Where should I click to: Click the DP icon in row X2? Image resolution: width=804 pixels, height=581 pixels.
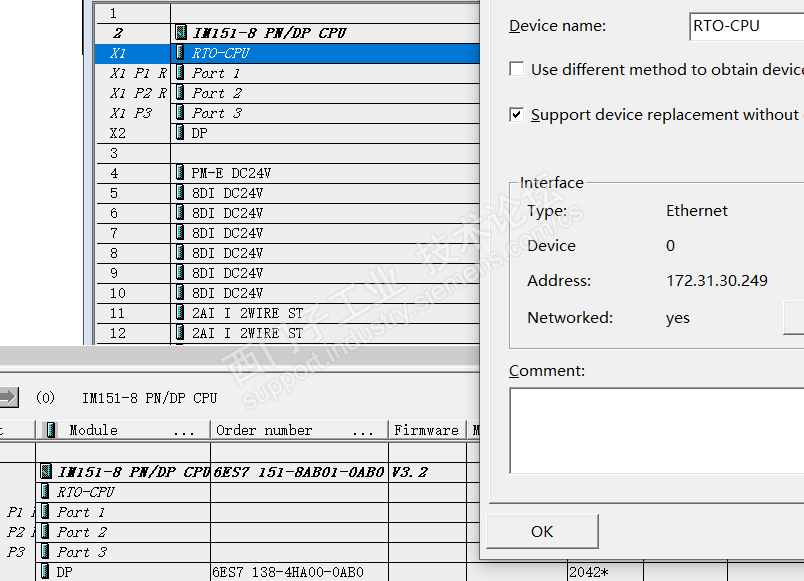click(180, 133)
